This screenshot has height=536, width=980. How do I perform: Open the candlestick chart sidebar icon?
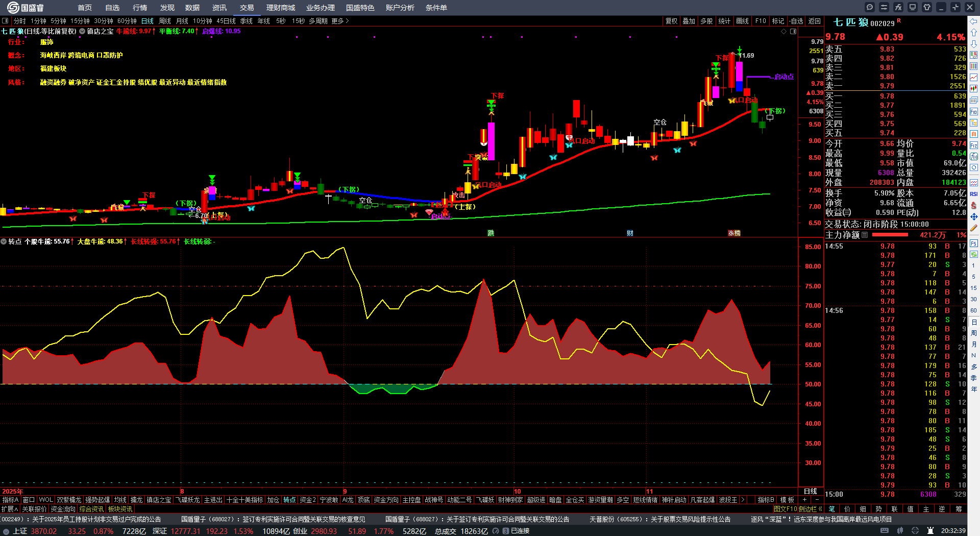(x=974, y=89)
